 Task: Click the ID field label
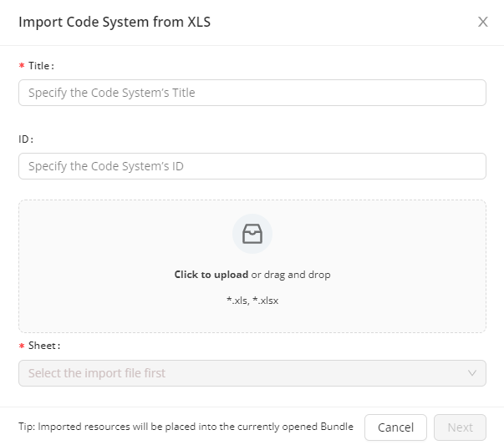click(26, 139)
